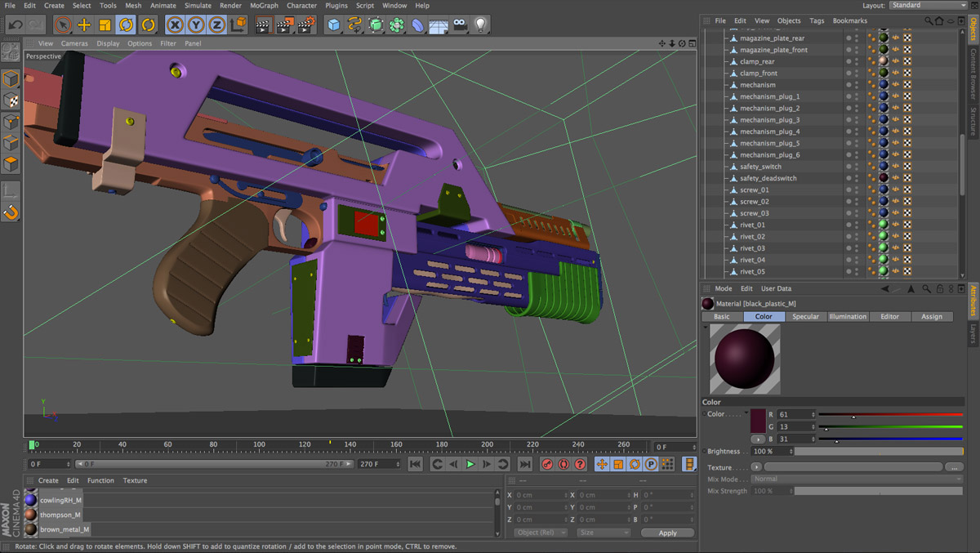Open the Attributes side tab

click(973, 301)
